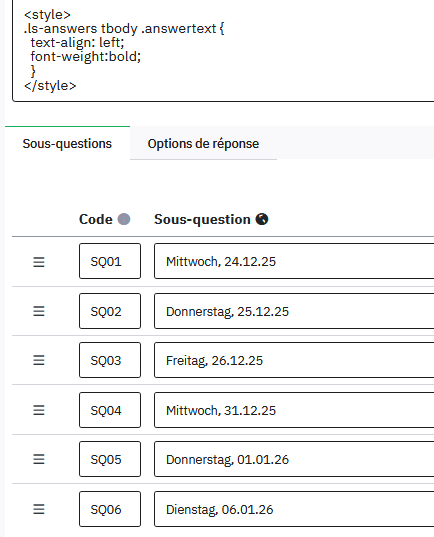Click the SQ01 code field
Viewport: 434px width, 537px height.
click(110, 261)
